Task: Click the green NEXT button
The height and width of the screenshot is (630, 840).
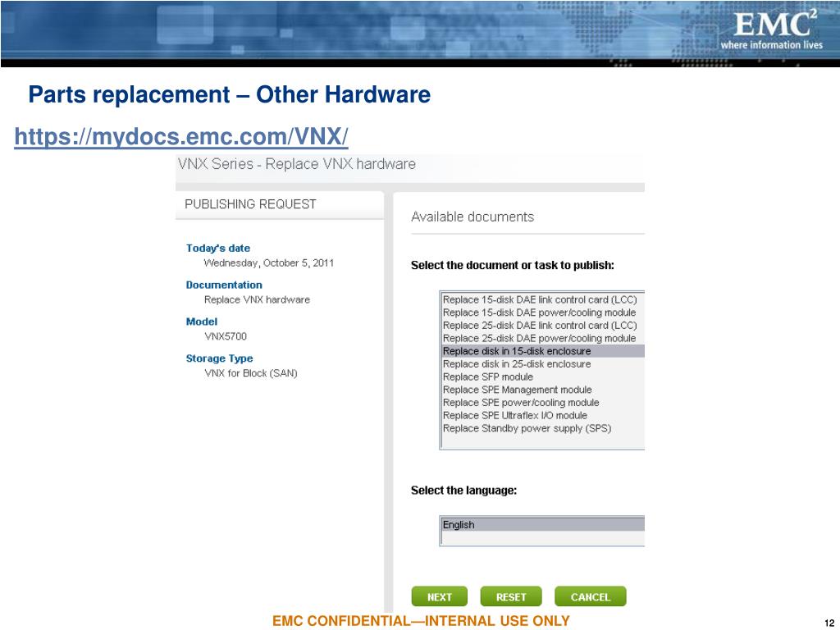Action: (440, 597)
